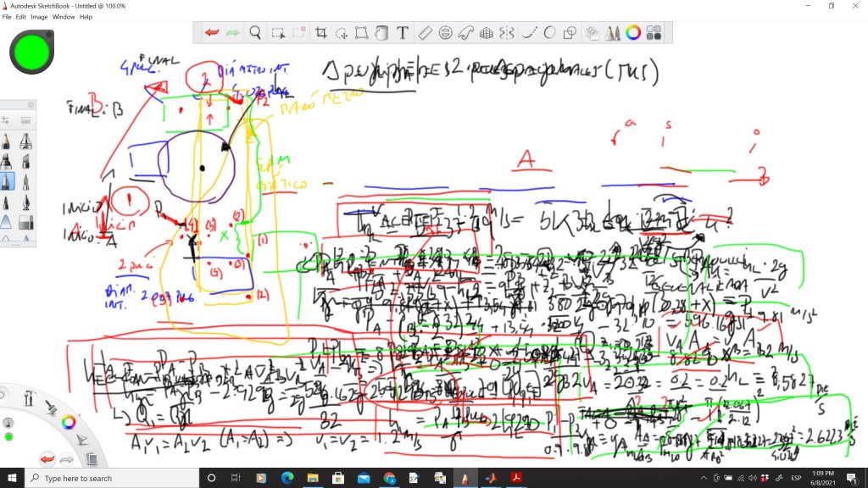The image size is (868, 488).
Task: Select the Chisel tip marker brush
Action: (25, 162)
